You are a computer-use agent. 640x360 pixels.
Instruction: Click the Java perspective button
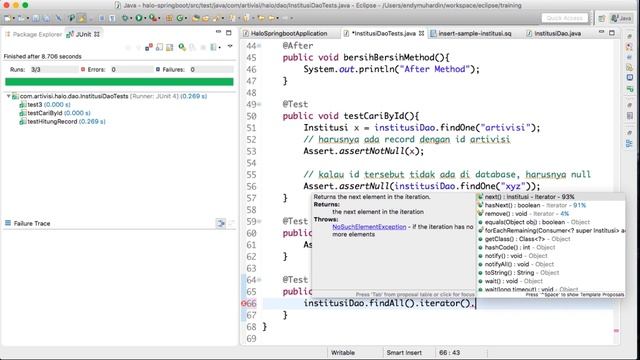pyautogui.click(x=620, y=18)
